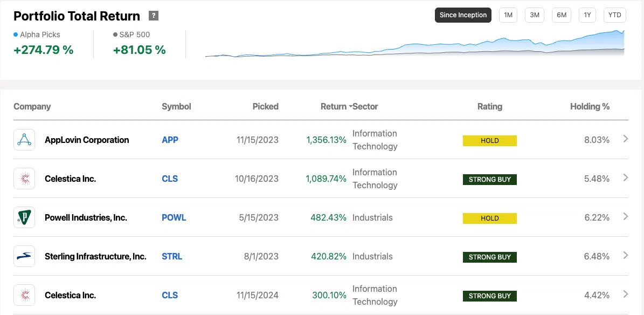
Task: Click the Sterling Infrastructure logo icon
Action: point(24,256)
